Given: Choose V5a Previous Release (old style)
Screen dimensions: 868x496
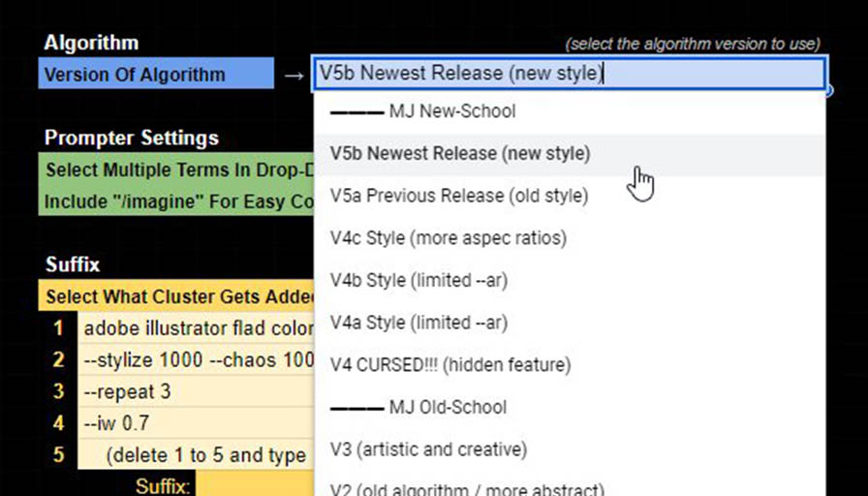Looking at the screenshot, I should click(x=459, y=196).
